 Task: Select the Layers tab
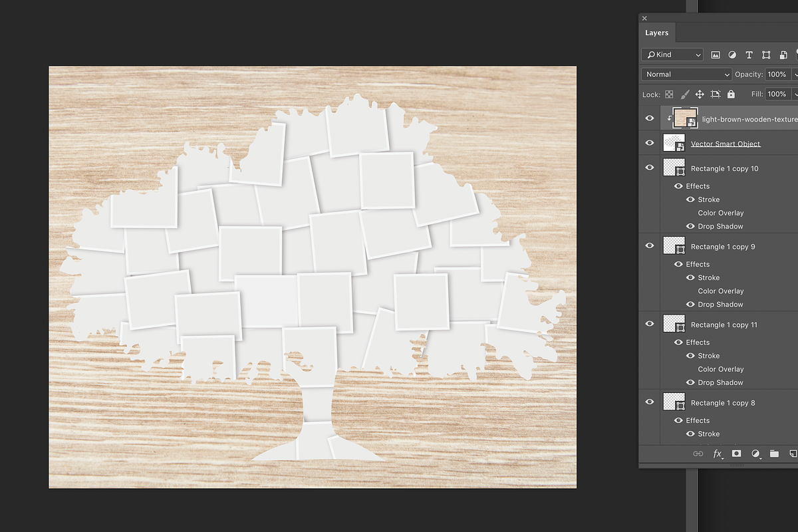[x=656, y=33]
